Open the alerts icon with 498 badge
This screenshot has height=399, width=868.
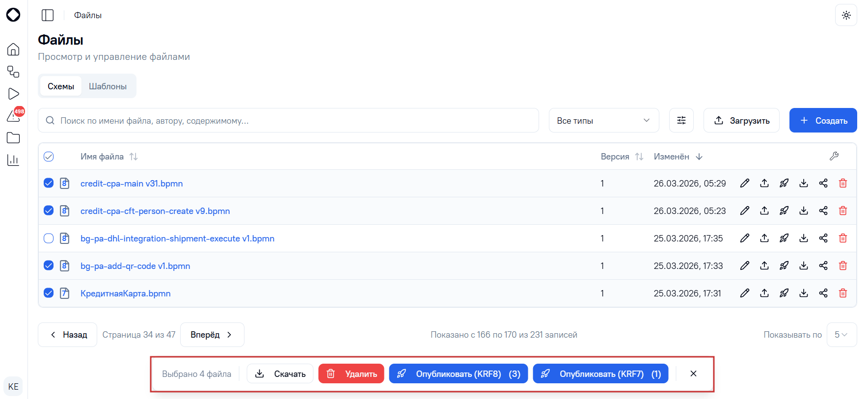point(14,116)
